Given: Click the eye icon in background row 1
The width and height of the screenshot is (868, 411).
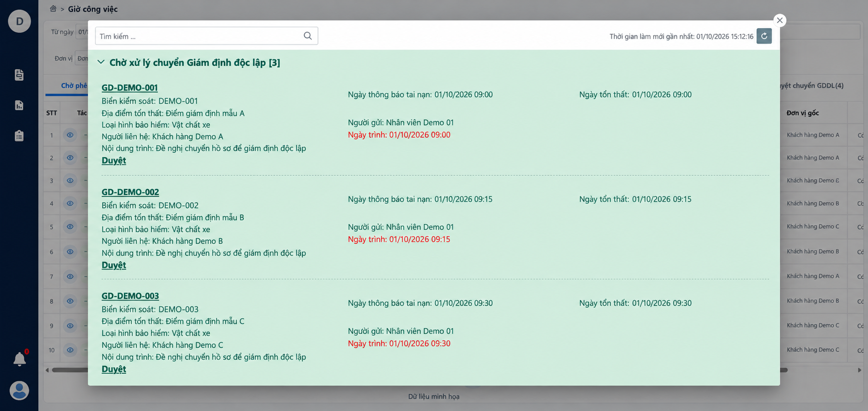Looking at the screenshot, I should [x=70, y=135].
